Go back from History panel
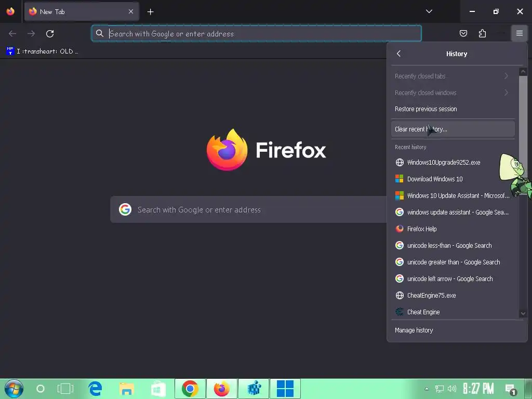 (x=398, y=54)
